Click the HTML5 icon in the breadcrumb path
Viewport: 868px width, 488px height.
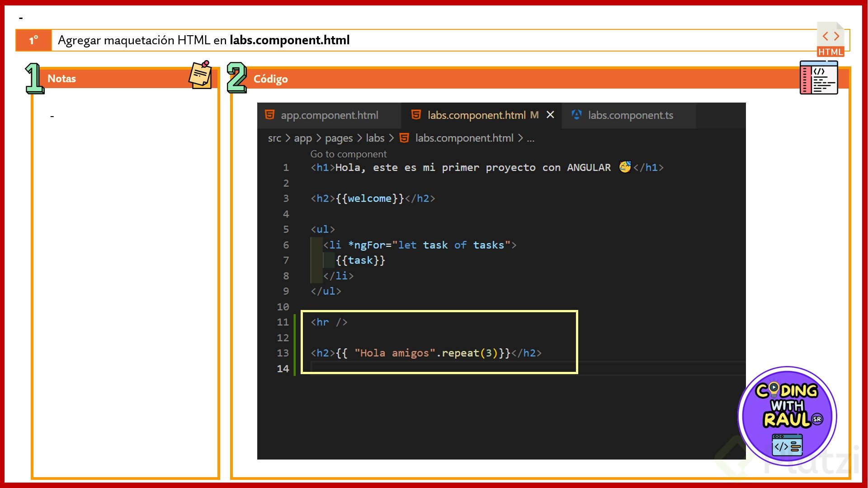[x=405, y=138]
